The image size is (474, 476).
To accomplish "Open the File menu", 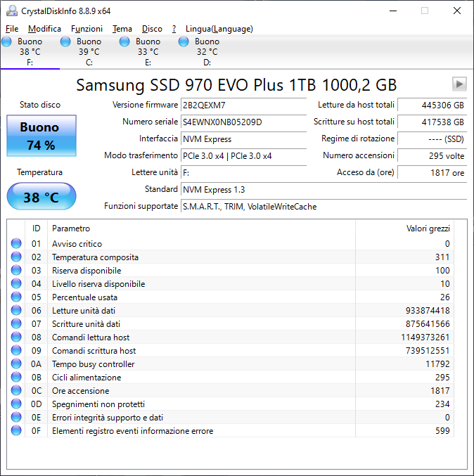I will point(12,29).
